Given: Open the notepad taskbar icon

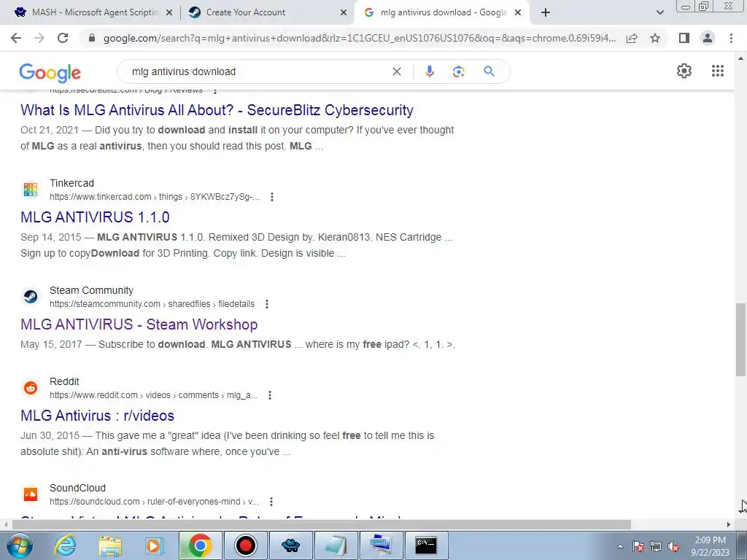Looking at the screenshot, I should click(x=336, y=545).
